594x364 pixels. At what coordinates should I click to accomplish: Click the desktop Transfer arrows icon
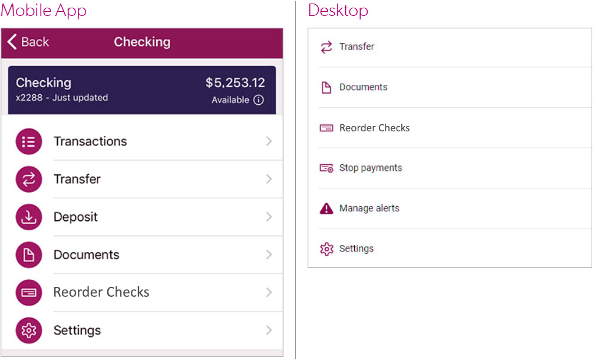(x=326, y=47)
